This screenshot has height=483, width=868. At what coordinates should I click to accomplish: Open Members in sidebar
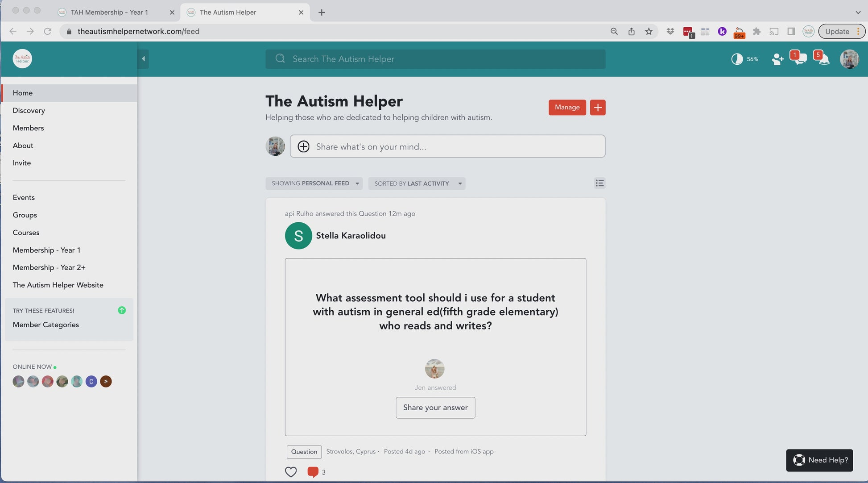pyautogui.click(x=28, y=128)
